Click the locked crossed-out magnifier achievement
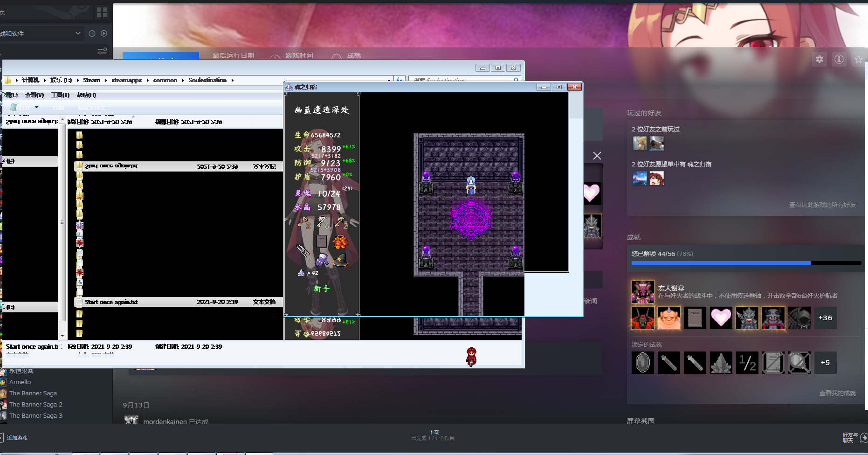Image resolution: width=868 pixels, height=455 pixels. click(x=799, y=363)
